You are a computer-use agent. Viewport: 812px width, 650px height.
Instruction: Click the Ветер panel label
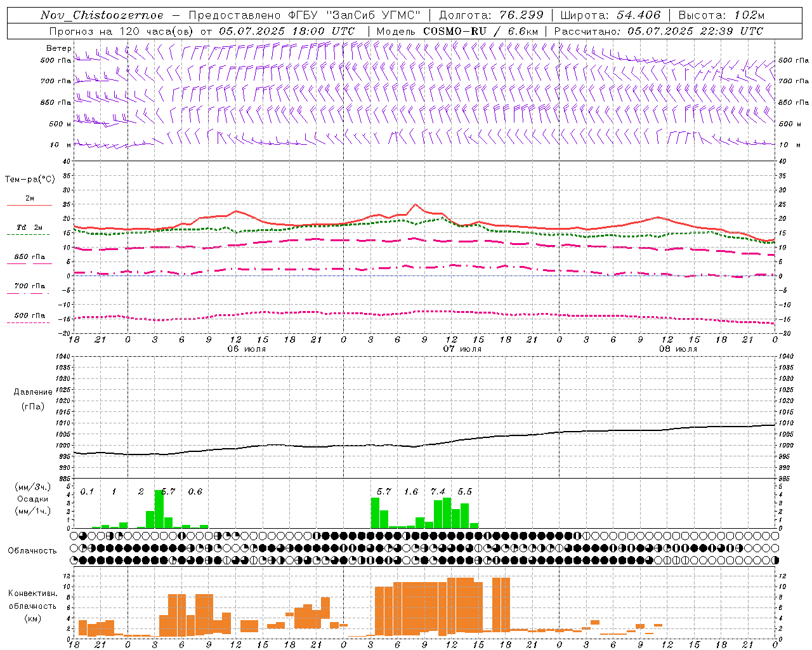click(59, 48)
